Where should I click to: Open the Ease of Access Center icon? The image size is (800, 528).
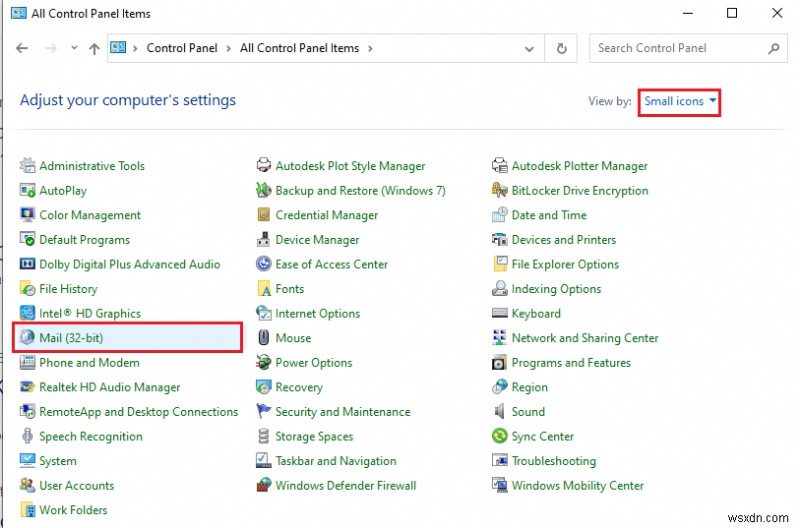pyautogui.click(x=263, y=264)
